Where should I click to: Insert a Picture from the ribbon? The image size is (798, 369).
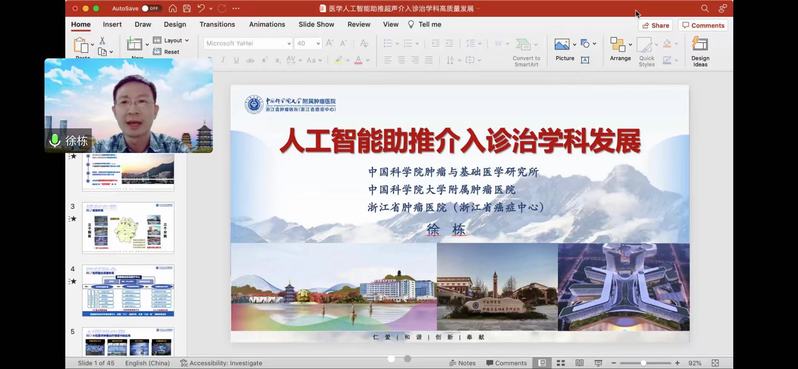[x=564, y=49]
